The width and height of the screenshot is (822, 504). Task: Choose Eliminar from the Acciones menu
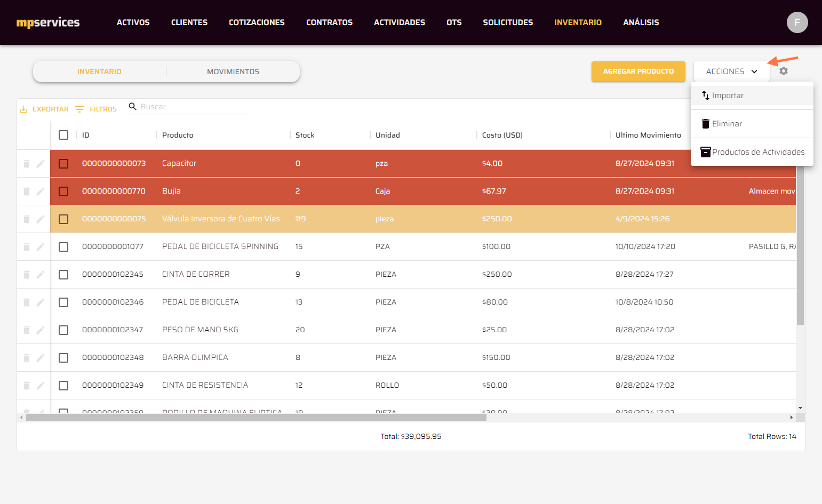(x=752, y=124)
